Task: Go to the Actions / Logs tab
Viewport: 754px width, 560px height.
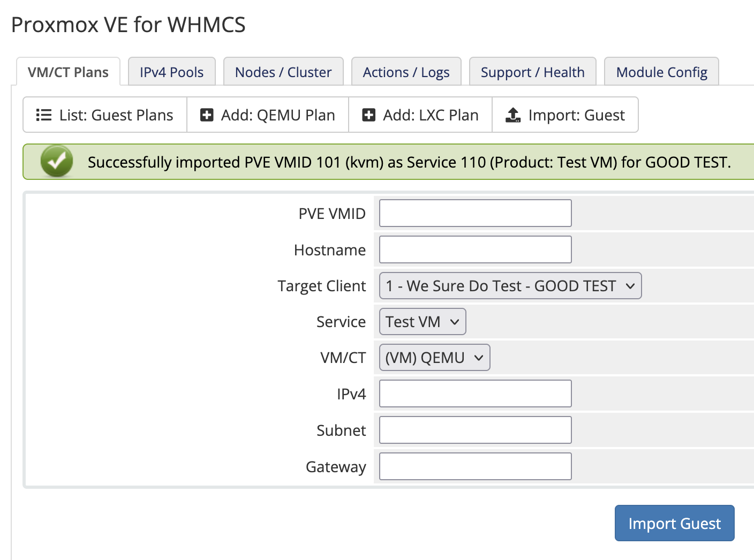Action: point(406,72)
